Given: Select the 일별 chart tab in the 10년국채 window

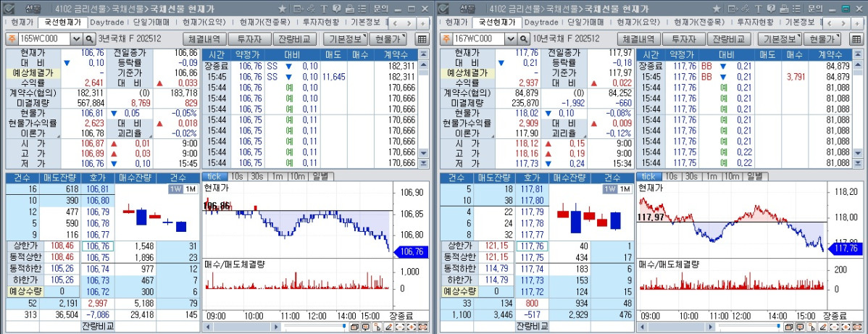Looking at the screenshot, I should 754,176.
